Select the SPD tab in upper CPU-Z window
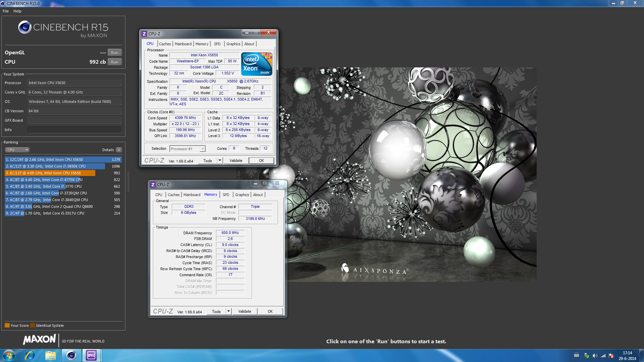644x362 pixels. (x=217, y=44)
